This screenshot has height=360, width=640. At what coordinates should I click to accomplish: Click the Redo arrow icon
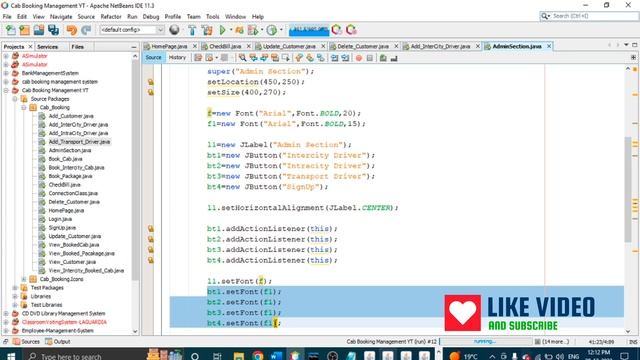pyautogui.click(x=86, y=30)
